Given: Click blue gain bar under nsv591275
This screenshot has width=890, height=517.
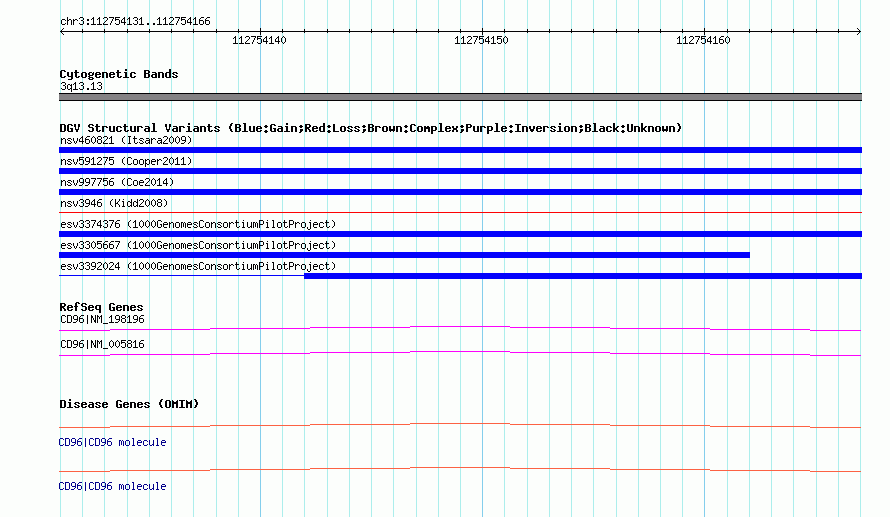Looking at the screenshot, I should pos(460,171).
